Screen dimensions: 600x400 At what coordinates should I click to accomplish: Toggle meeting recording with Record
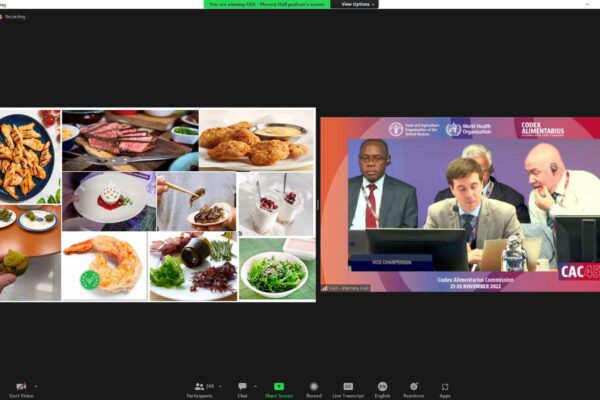[313, 388]
